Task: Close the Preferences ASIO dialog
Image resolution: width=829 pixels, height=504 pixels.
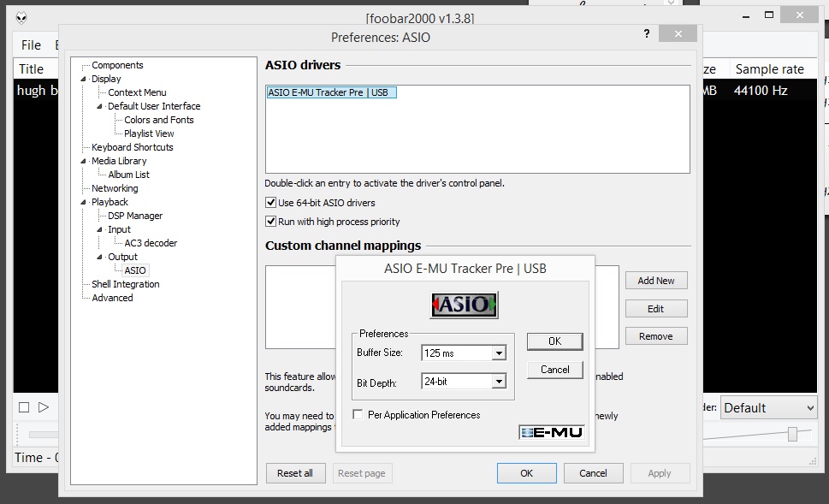Action: (678, 34)
